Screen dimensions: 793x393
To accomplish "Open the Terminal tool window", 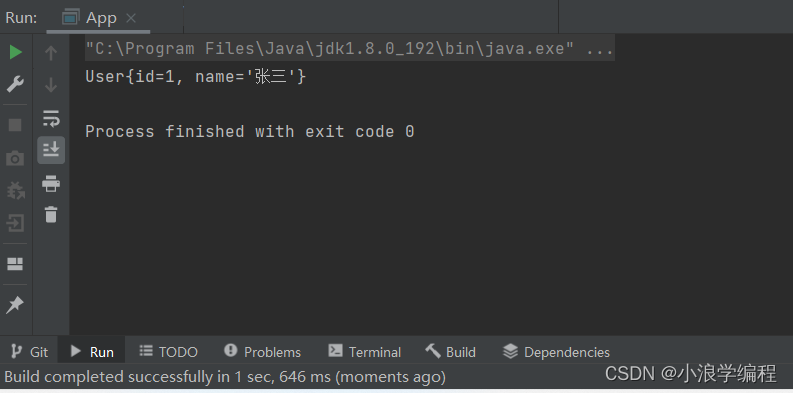I will 365,352.
